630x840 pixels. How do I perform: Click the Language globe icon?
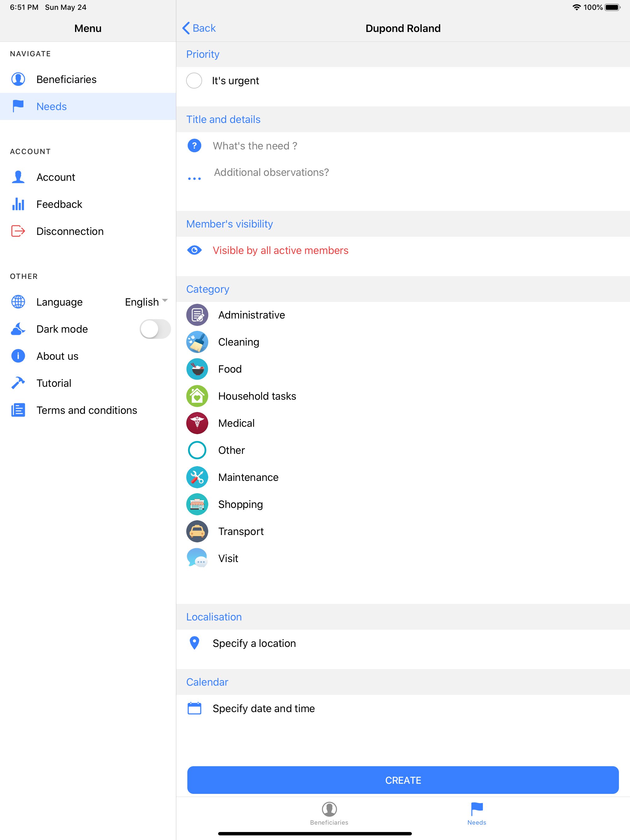coord(18,302)
